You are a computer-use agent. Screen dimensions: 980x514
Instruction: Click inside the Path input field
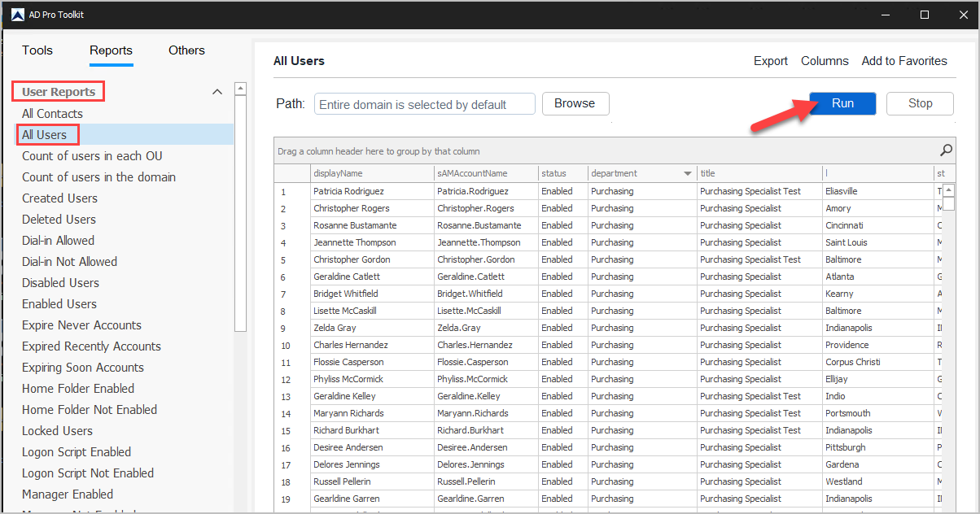423,103
